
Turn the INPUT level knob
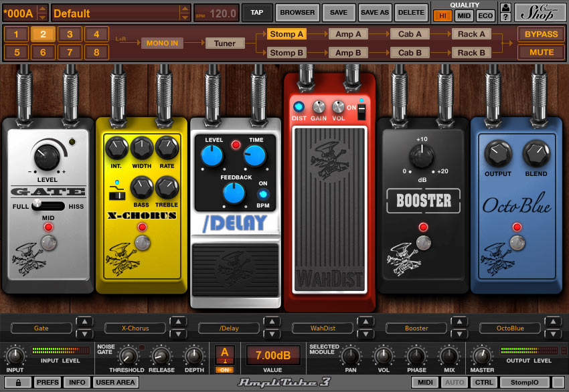(15, 356)
